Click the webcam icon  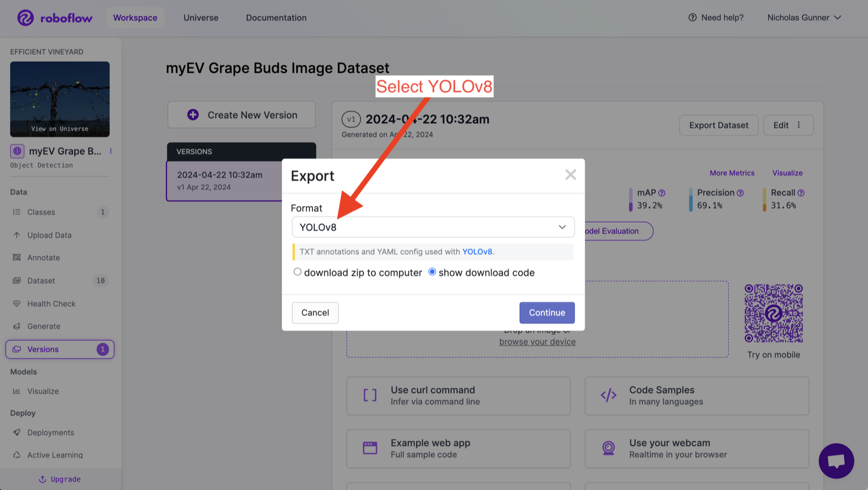(x=608, y=448)
